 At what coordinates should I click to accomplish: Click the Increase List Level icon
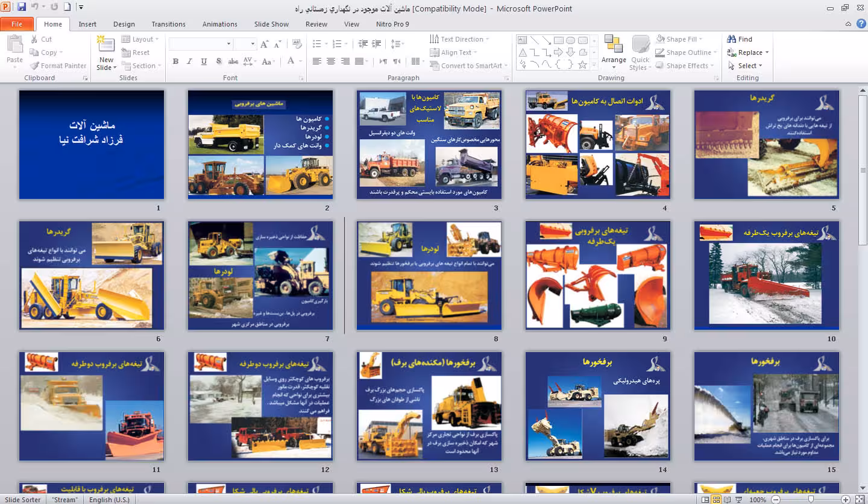coord(377,44)
